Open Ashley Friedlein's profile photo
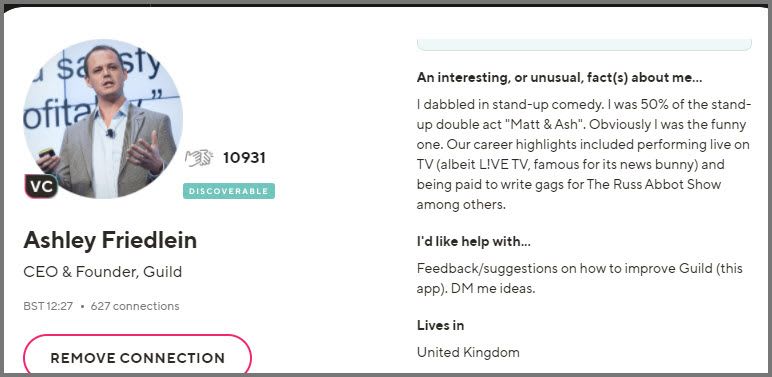772x377 pixels. (x=103, y=119)
